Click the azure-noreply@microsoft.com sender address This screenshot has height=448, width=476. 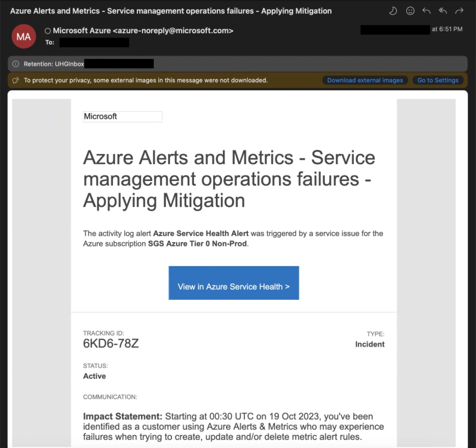pyautogui.click(x=173, y=31)
